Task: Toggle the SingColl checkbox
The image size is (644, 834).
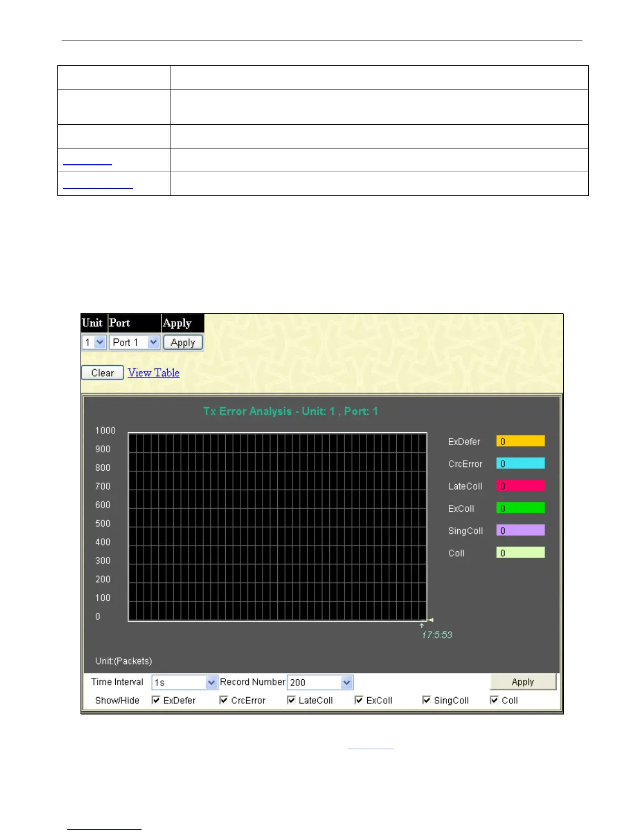Action: [427, 700]
